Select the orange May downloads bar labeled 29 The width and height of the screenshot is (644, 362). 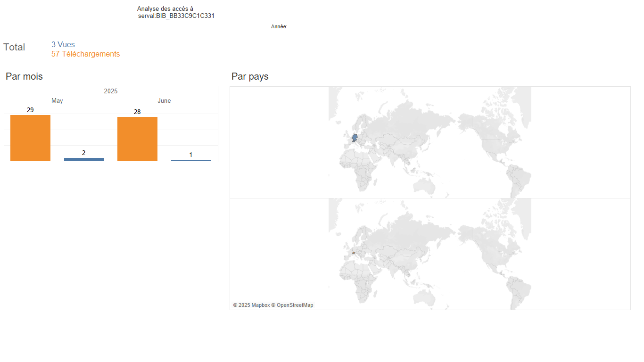point(30,138)
